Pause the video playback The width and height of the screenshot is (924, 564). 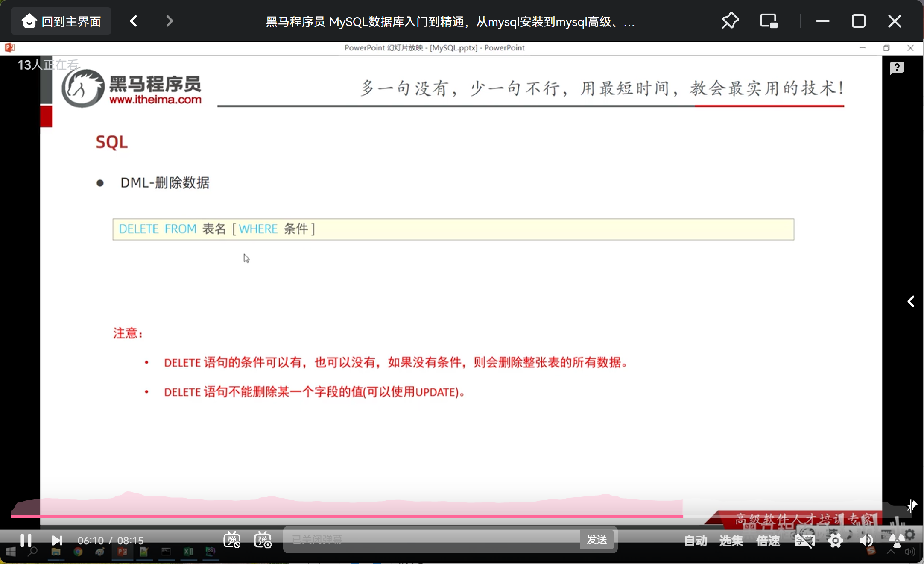[26, 540]
